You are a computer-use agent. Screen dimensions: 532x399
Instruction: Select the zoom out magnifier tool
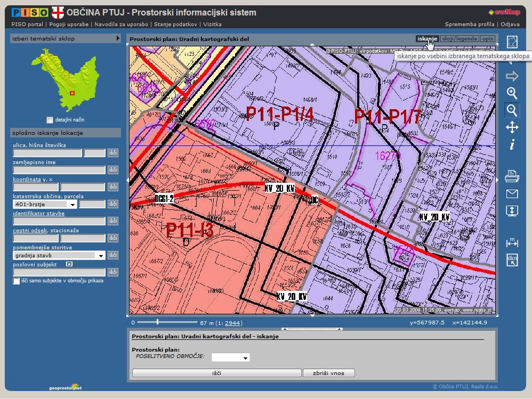pyautogui.click(x=512, y=110)
